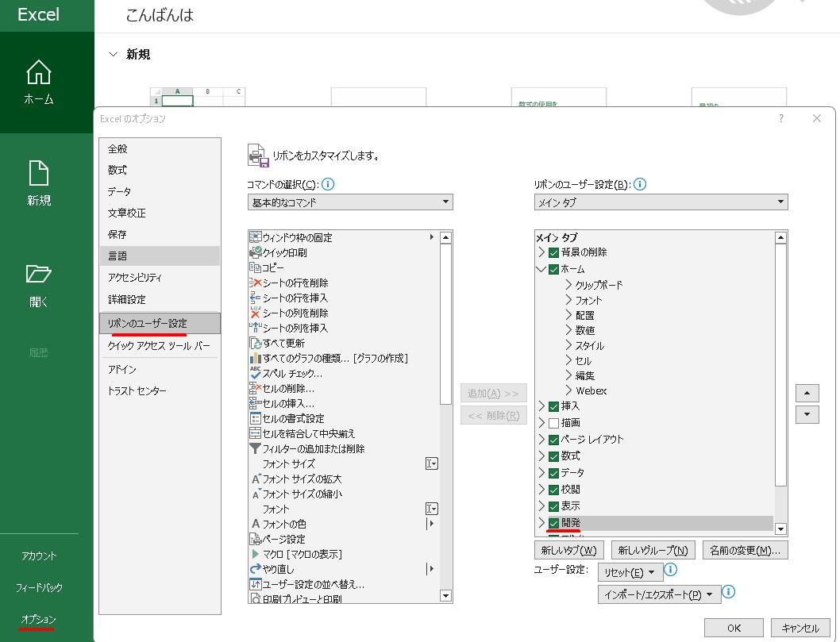
Task: Click the キャンセル button
Action: click(800, 628)
